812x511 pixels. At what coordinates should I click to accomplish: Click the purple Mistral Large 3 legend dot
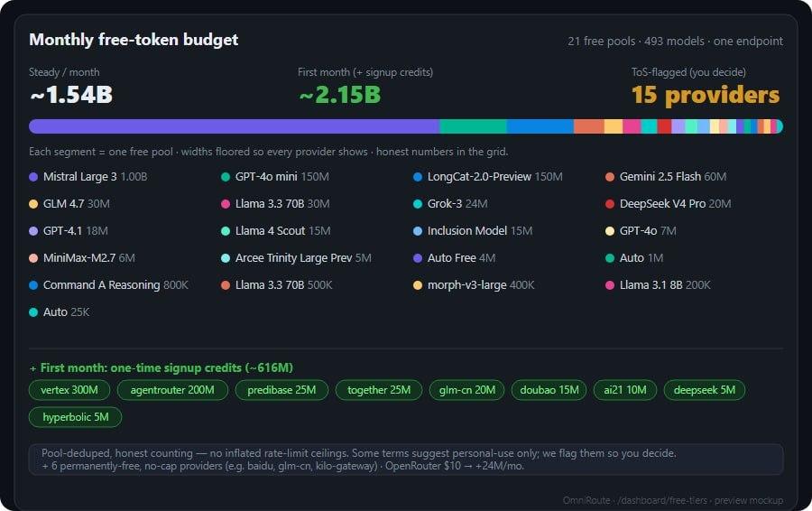point(33,177)
